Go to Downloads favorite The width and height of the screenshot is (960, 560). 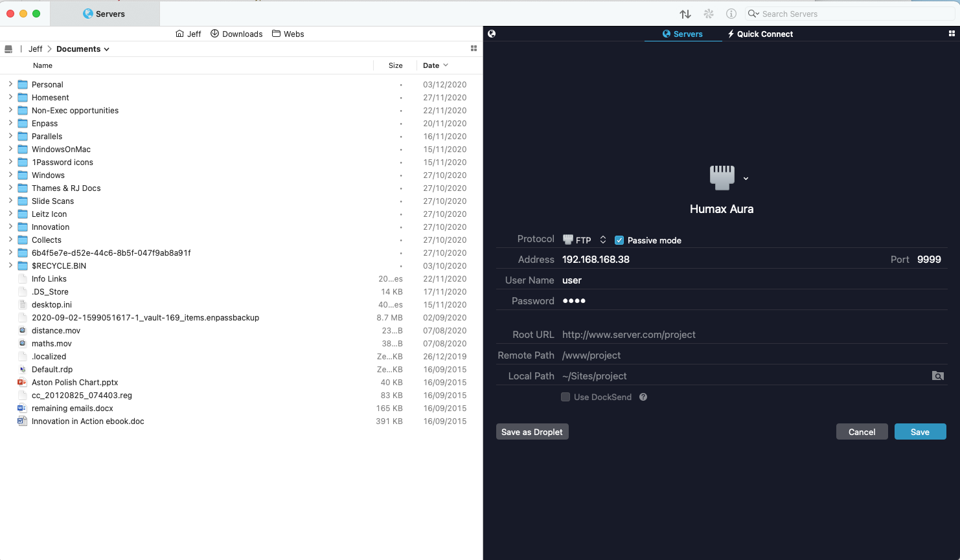[236, 34]
